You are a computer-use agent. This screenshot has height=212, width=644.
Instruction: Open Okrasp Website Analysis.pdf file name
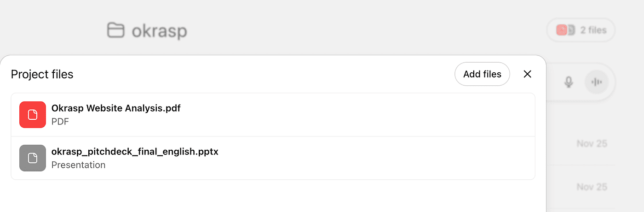coord(116,109)
